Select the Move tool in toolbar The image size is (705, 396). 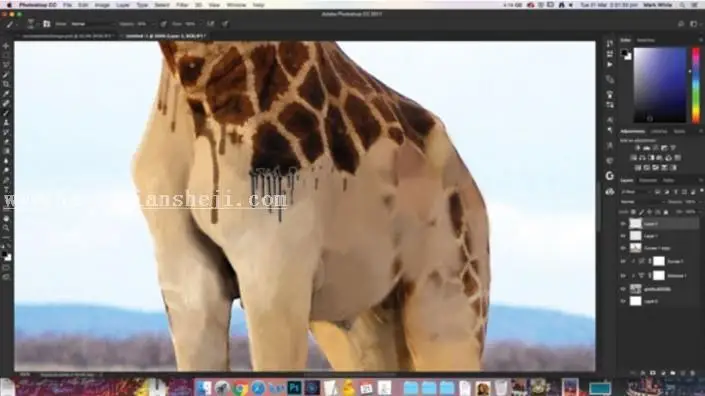[6, 46]
